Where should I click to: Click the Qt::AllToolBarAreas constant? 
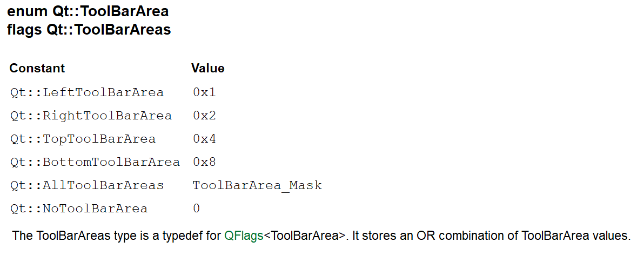pos(87,186)
